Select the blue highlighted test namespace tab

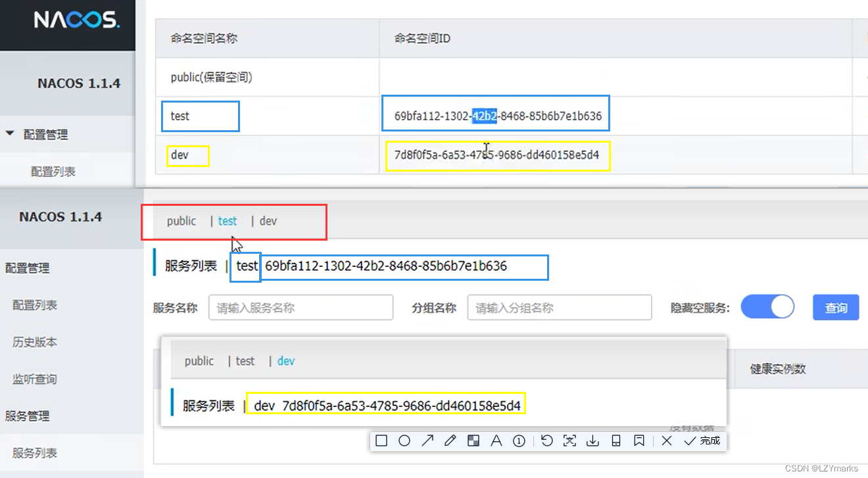228,221
